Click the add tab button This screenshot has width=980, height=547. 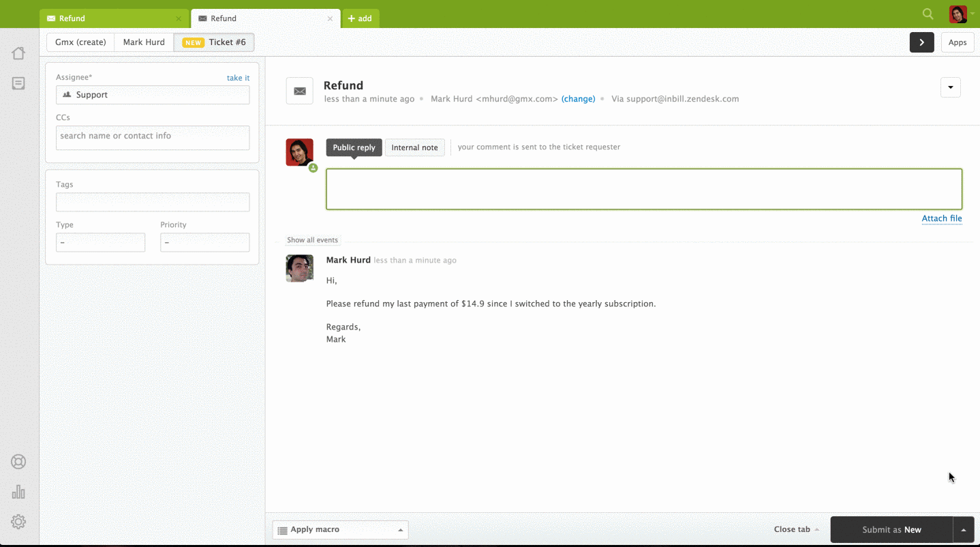coord(361,18)
